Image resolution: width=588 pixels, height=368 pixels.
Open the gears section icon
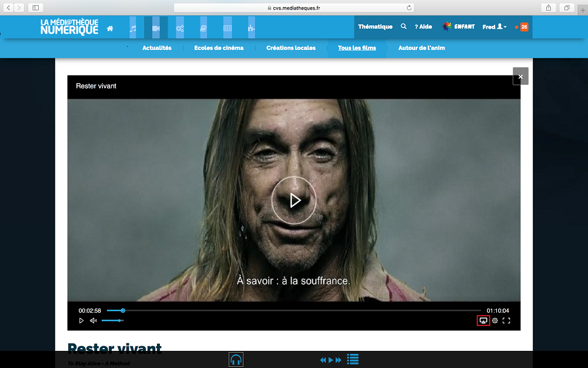180,28
